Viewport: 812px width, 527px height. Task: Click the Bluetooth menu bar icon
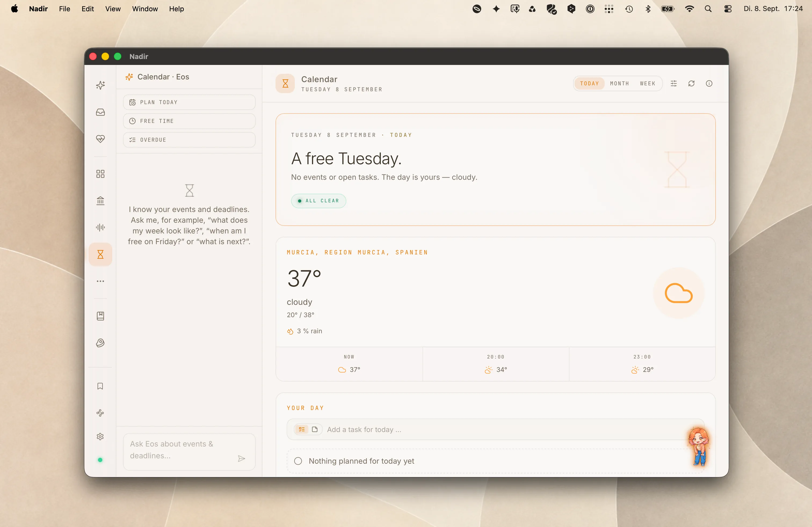pyautogui.click(x=648, y=9)
